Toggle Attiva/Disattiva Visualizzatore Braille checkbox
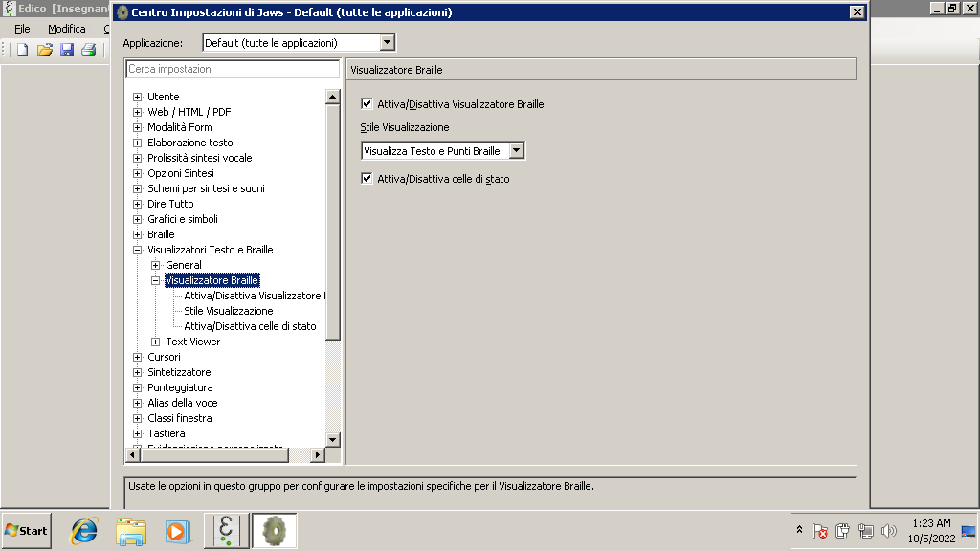The height and width of the screenshot is (551, 980). pyautogui.click(x=367, y=103)
